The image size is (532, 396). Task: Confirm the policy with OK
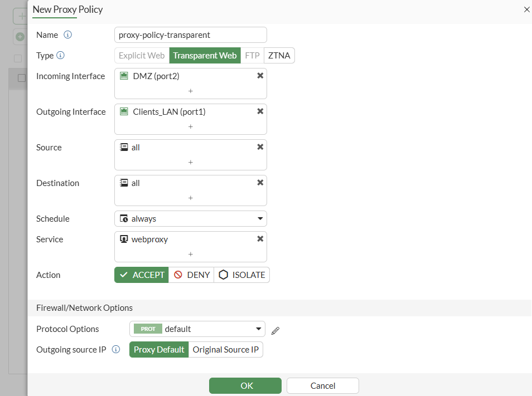(245, 385)
